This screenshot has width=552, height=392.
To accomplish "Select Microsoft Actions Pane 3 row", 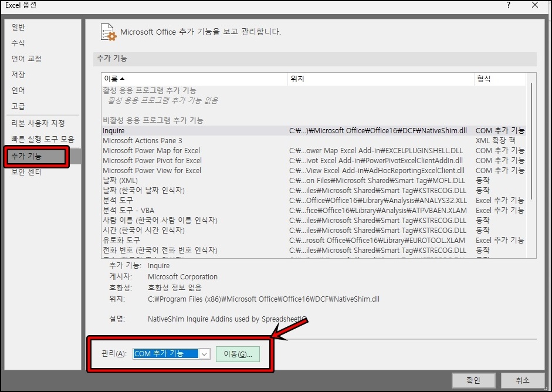I will pos(313,140).
